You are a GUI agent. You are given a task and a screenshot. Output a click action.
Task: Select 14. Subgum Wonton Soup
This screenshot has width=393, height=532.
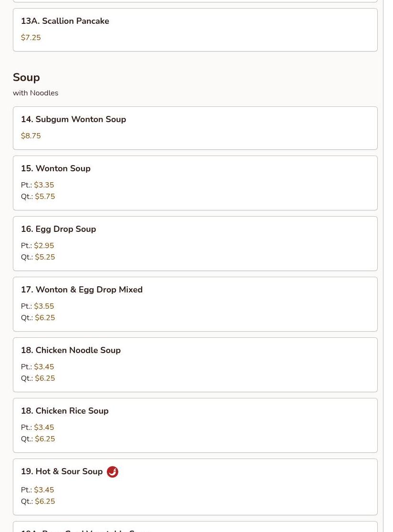click(x=73, y=119)
